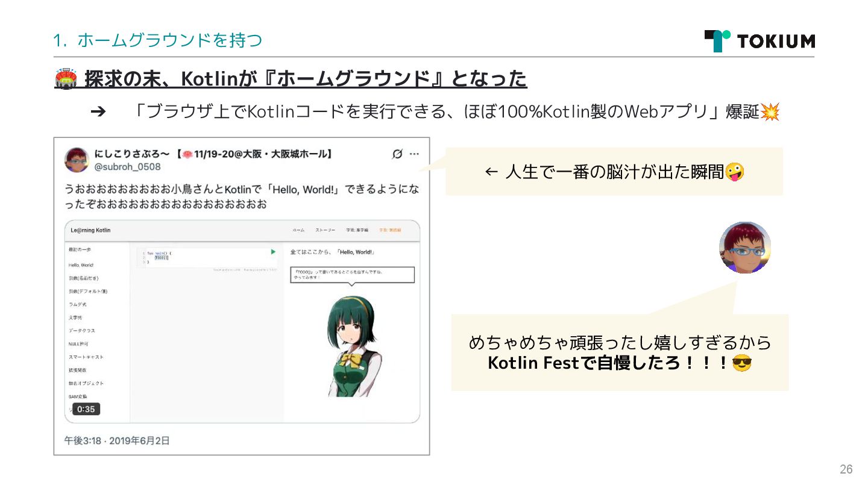The width and height of the screenshot is (868, 488).
Task: Click the 0:35 video duration badge
Action: [x=86, y=409]
